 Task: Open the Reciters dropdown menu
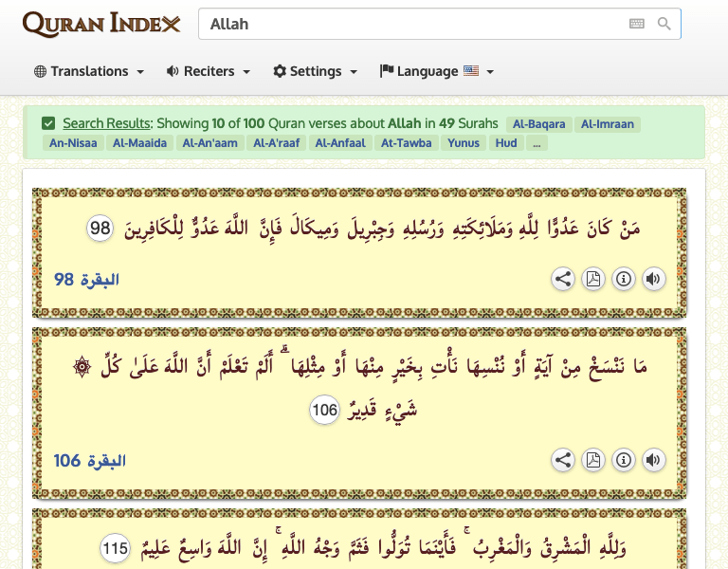click(x=209, y=71)
